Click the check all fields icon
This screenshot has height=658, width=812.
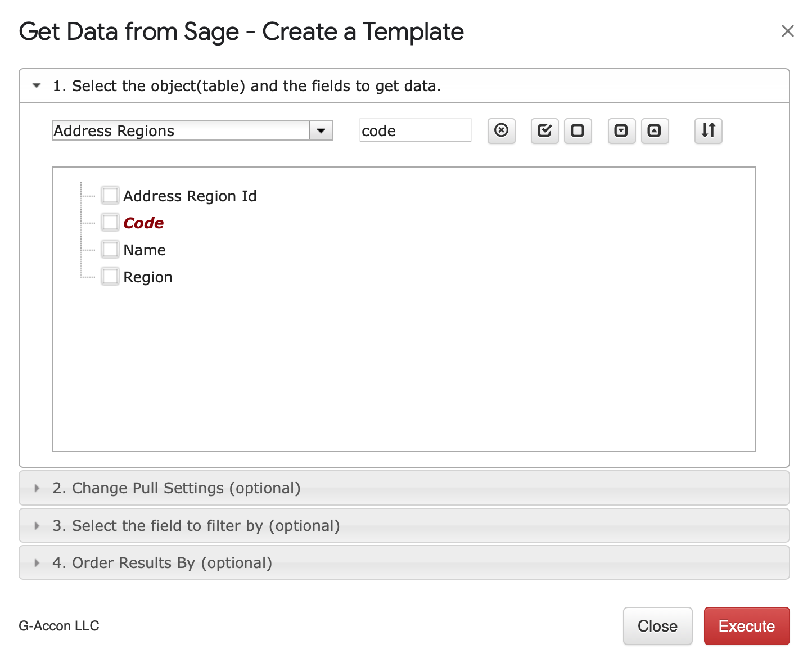(x=544, y=131)
